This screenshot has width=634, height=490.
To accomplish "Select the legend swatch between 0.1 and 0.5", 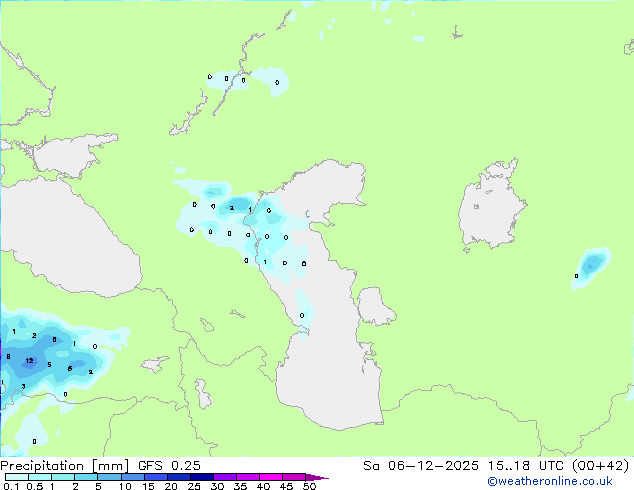I will (17, 477).
